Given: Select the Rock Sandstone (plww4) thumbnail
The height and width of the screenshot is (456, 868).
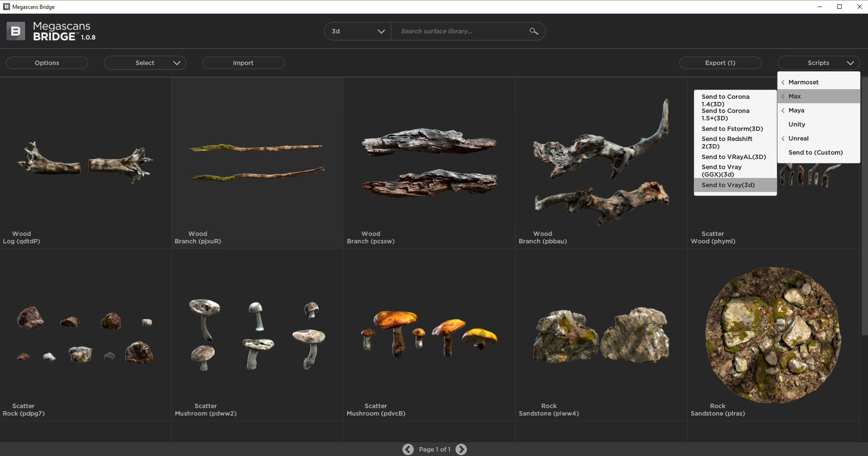Looking at the screenshot, I should pyautogui.click(x=601, y=335).
